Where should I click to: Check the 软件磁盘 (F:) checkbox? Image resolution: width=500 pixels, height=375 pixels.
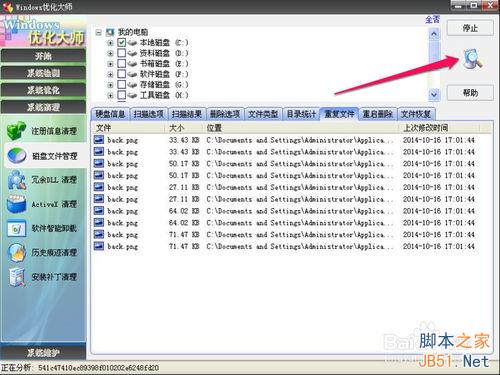pyautogui.click(x=122, y=74)
